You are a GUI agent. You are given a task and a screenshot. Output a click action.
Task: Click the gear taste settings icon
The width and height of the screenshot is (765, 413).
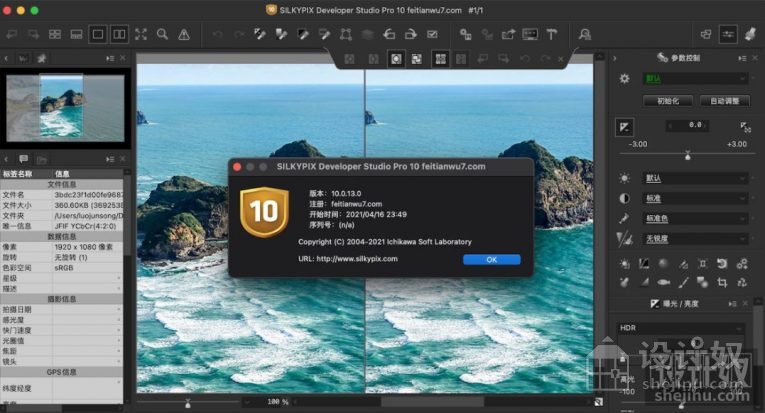(624, 79)
